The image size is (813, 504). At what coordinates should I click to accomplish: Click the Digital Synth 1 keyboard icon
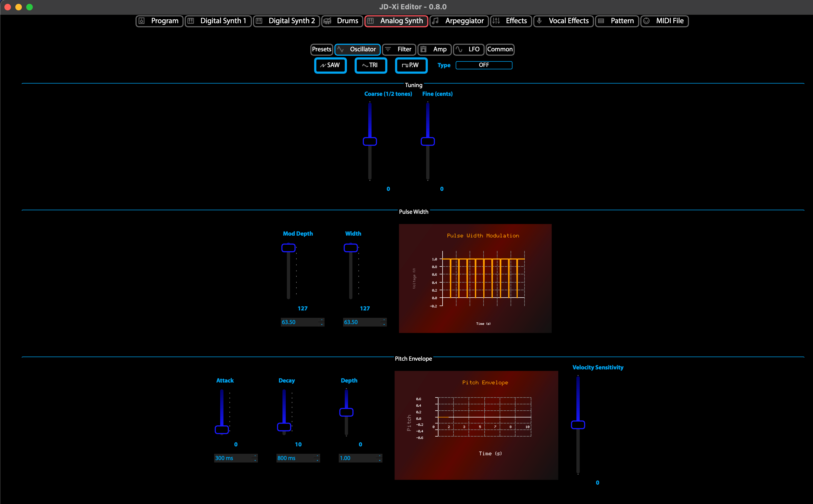[191, 21]
